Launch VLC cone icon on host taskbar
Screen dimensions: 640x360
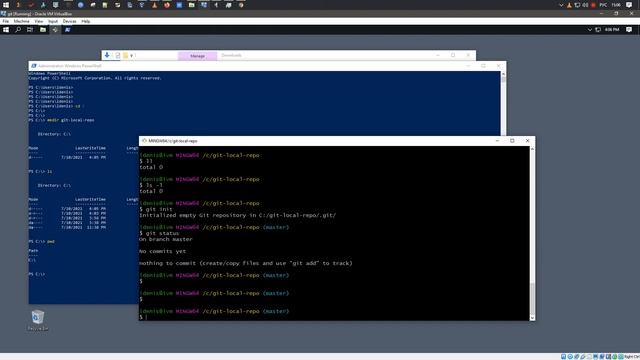coord(154,5)
